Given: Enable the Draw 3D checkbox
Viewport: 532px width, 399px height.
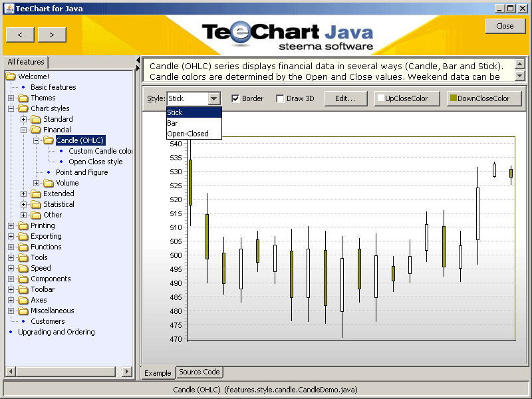Looking at the screenshot, I should (280, 98).
